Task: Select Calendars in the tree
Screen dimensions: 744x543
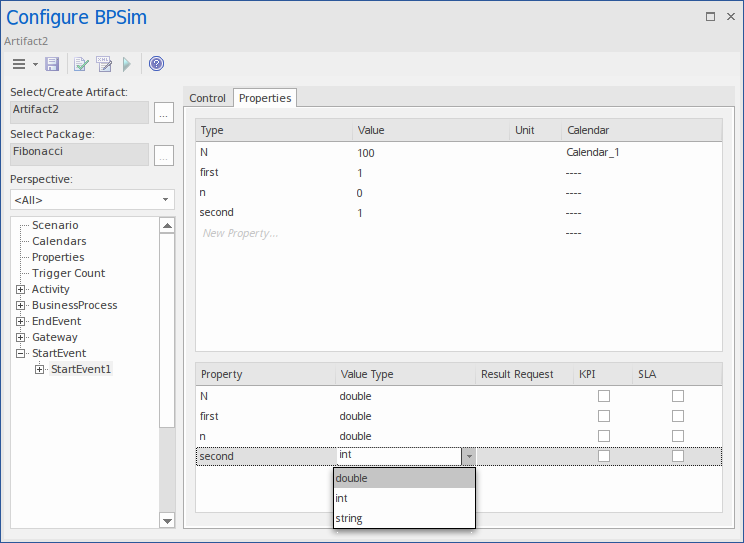Action: click(59, 241)
